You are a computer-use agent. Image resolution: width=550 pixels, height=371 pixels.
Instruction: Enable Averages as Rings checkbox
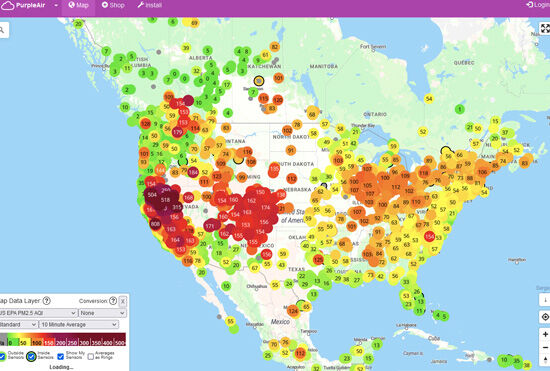(90, 357)
